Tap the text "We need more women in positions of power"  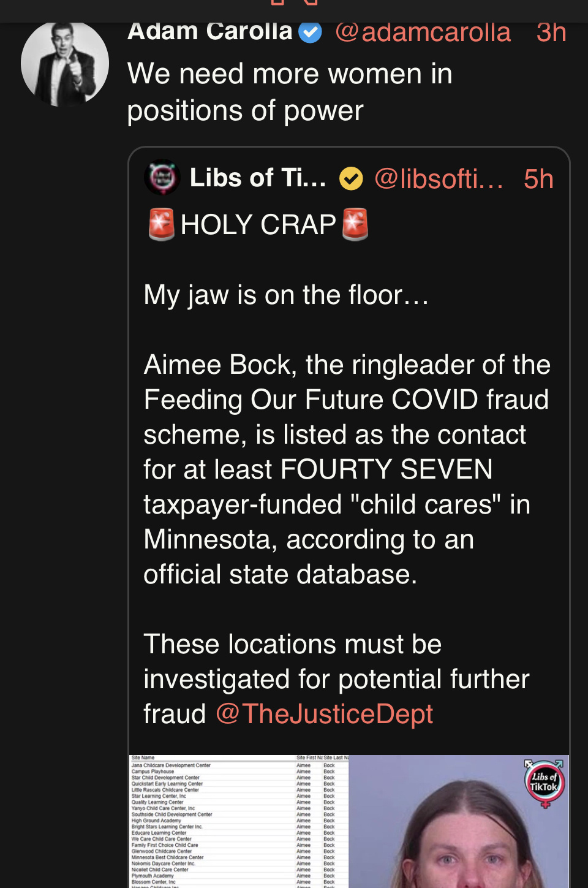click(x=289, y=92)
